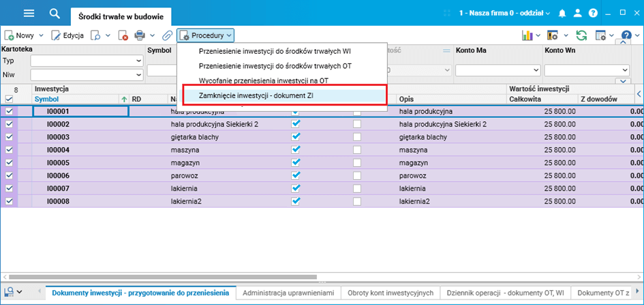
Task: Open Dziennik operacji - dokumenty OT, WI tab
Action: coord(505,293)
